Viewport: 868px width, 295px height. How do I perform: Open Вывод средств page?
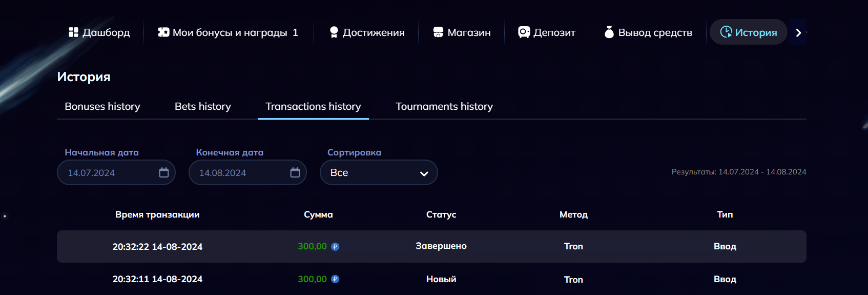point(654,32)
